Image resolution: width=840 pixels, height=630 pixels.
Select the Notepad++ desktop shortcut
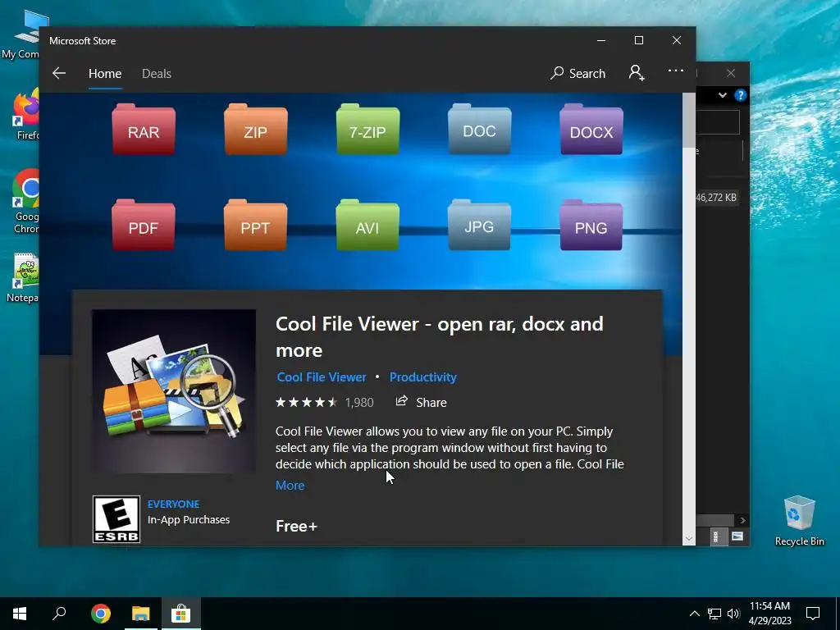22,277
